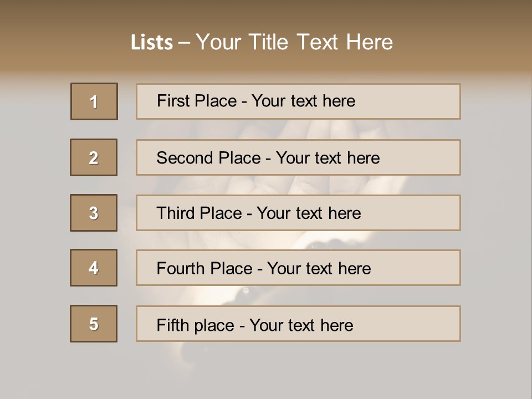
Task: Select the Third Place text bar
Action: coord(298,213)
